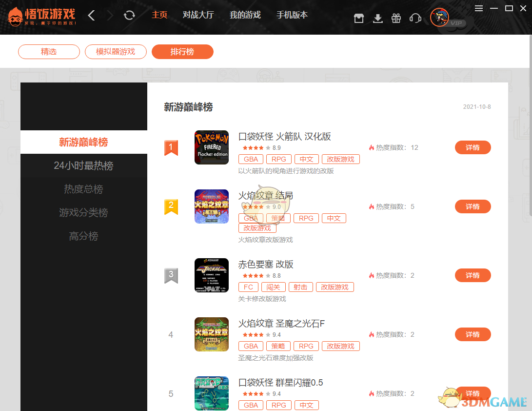Open the gift box icon

click(396, 18)
